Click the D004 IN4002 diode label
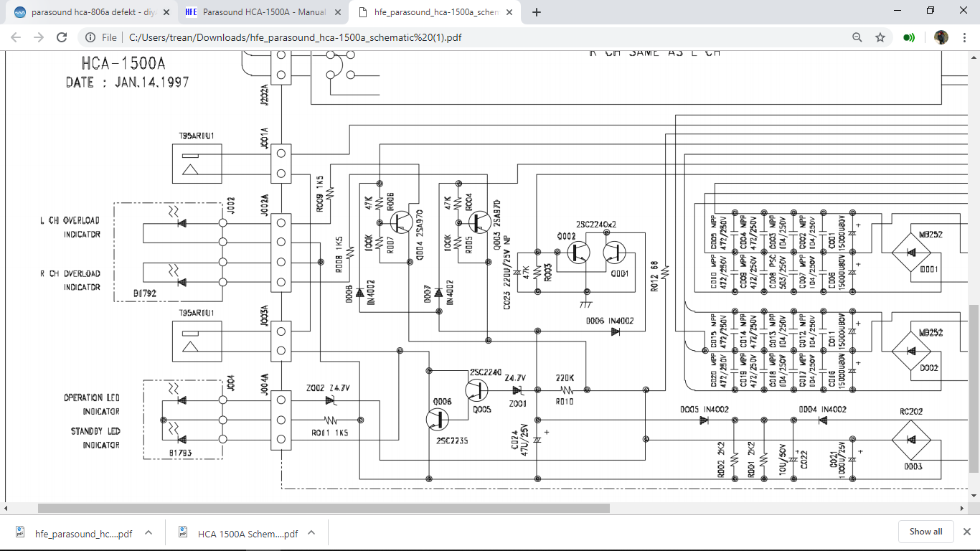Screen dimensions: 980x551 [x=824, y=410]
